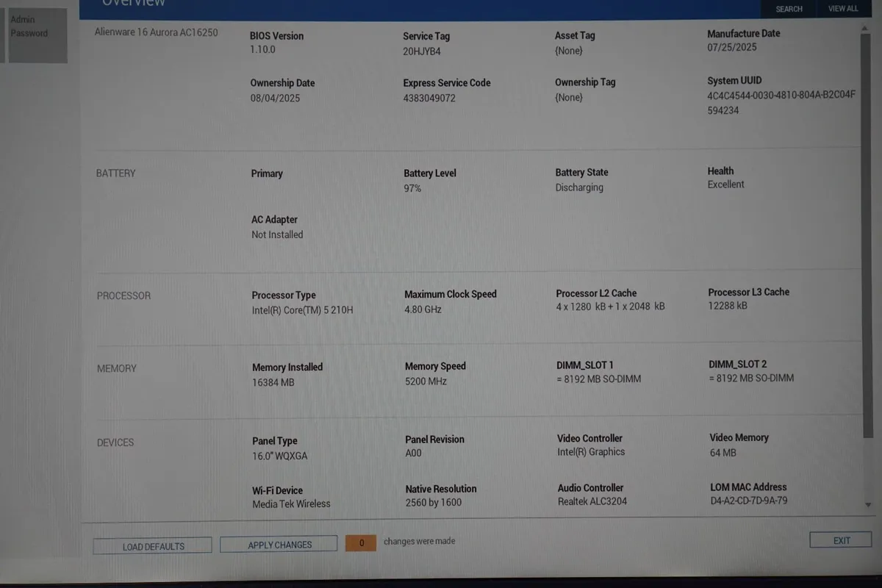Select Intel(R) Core(TM) 5 210H text
The width and height of the screenshot is (882, 588).
(303, 310)
